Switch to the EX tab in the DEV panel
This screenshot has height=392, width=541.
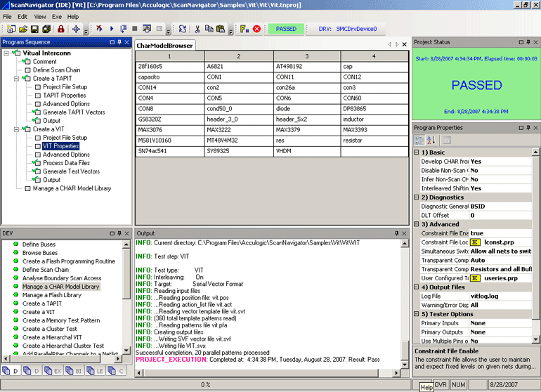point(53,371)
